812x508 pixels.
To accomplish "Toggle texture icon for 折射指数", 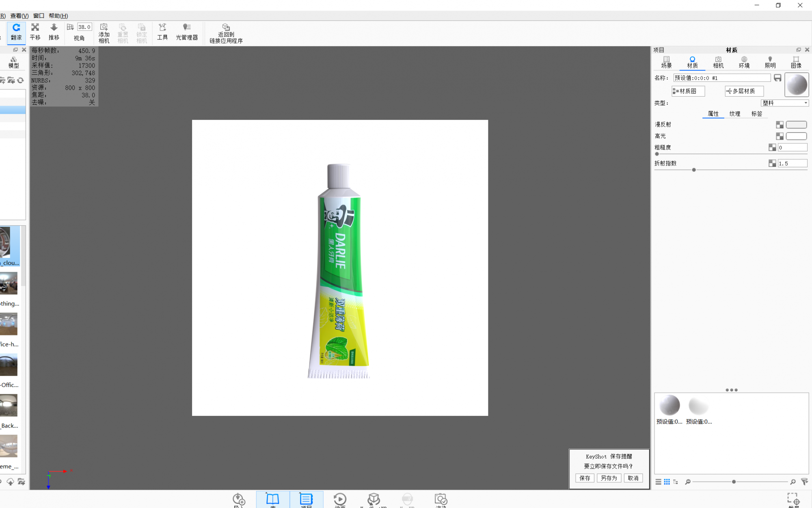I will pyautogui.click(x=772, y=163).
